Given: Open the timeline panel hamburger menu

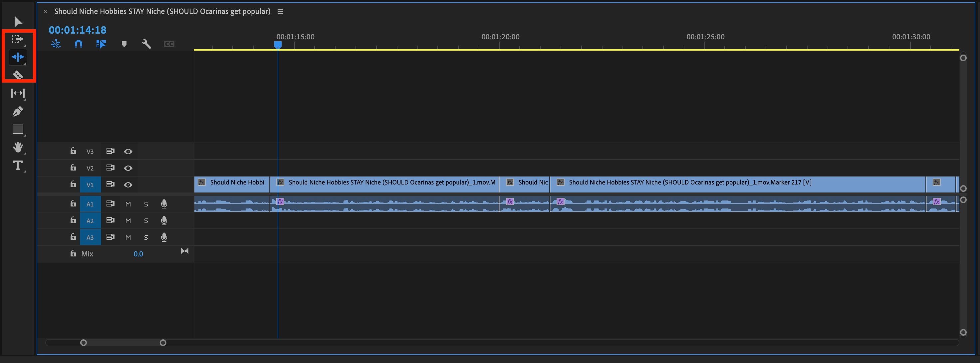Looking at the screenshot, I should pos(280,11).
